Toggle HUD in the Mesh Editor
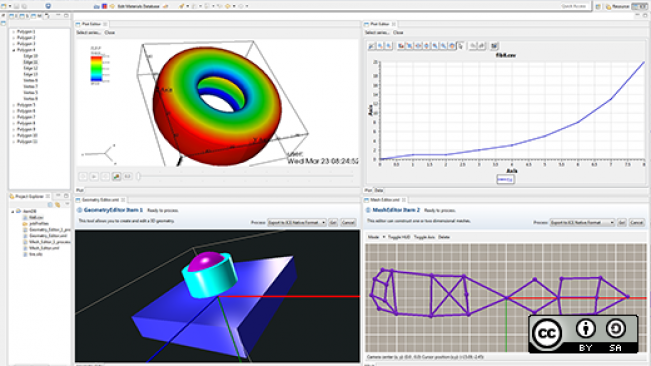This screenshot has height=366, width=651. [x=399, y=237]
